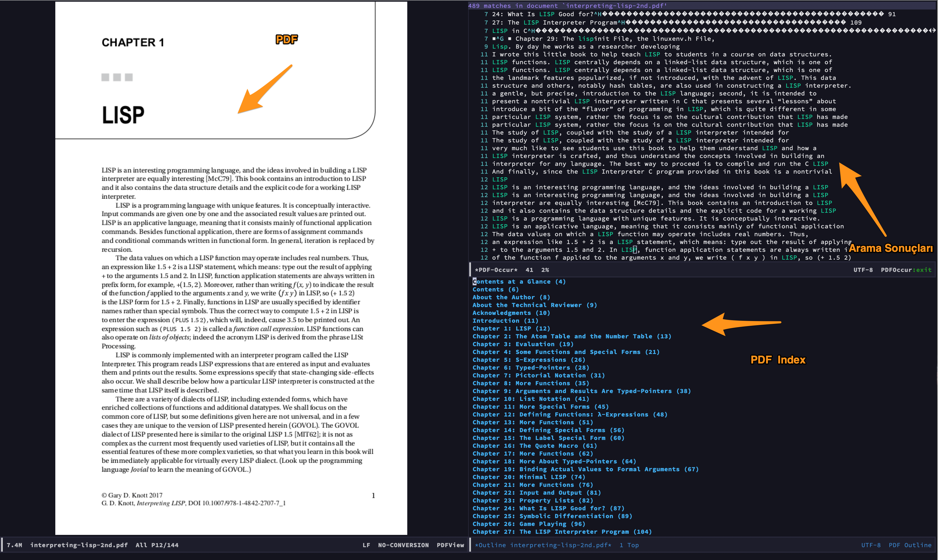Select 'Chapter 8: More Functions (35)'
This screenshot has width=938, height=560.
click(x=531, y=383)
